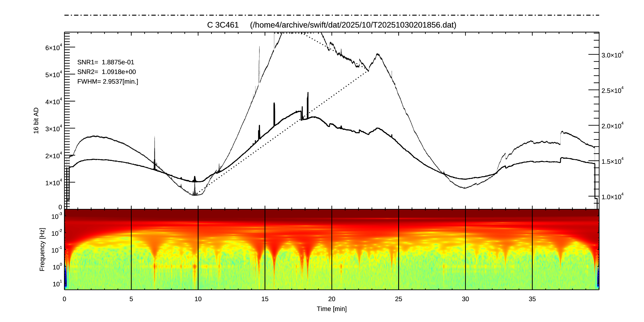Click the 5-minute vertical line in the spectrogram

[x=131, y=250]
